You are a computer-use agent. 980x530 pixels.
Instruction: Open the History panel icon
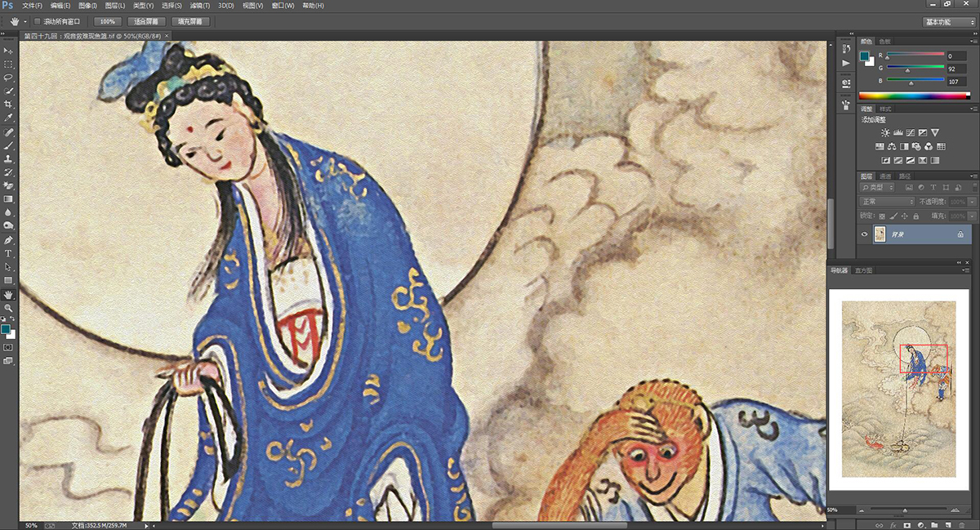(x=845, y=48)
